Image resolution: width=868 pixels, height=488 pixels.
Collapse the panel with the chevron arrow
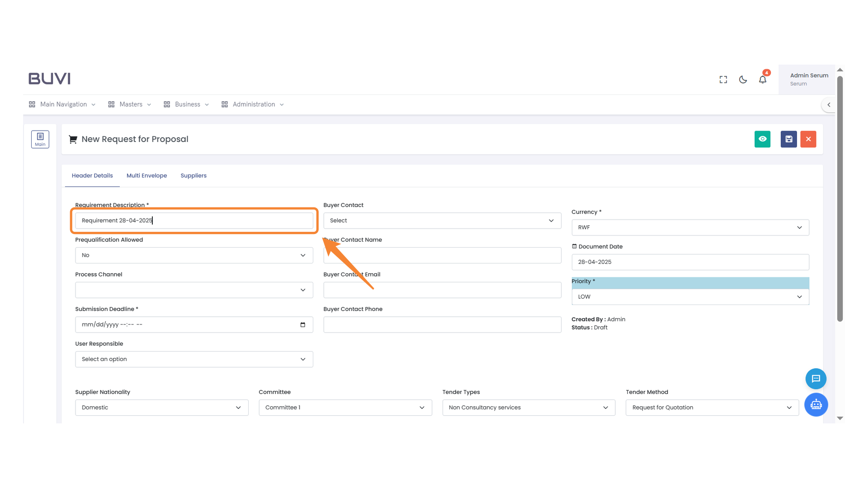coord(829,104)
